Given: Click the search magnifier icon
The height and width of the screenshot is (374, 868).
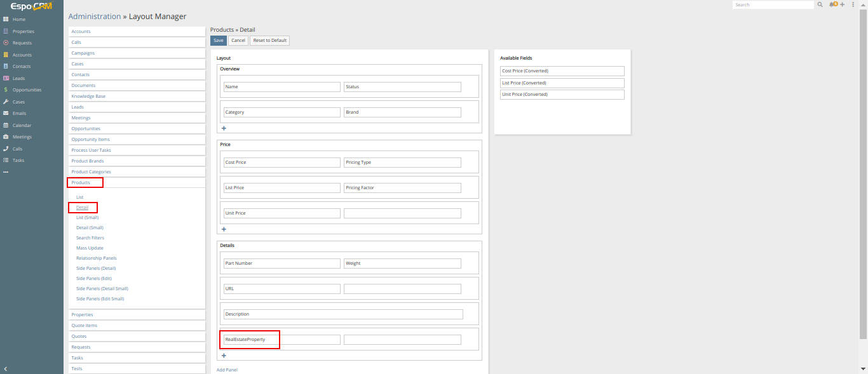Looking at the screenshot, I should pyautogui.click(x=820, y=4).
